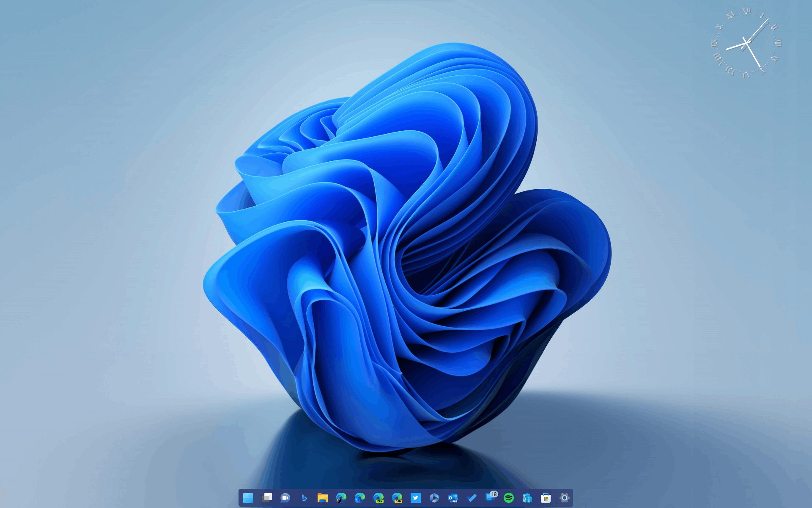812x508 pixels.
Task: Open the Microsoft 365 hexagon icon
Action: click(x=434, y=498)
